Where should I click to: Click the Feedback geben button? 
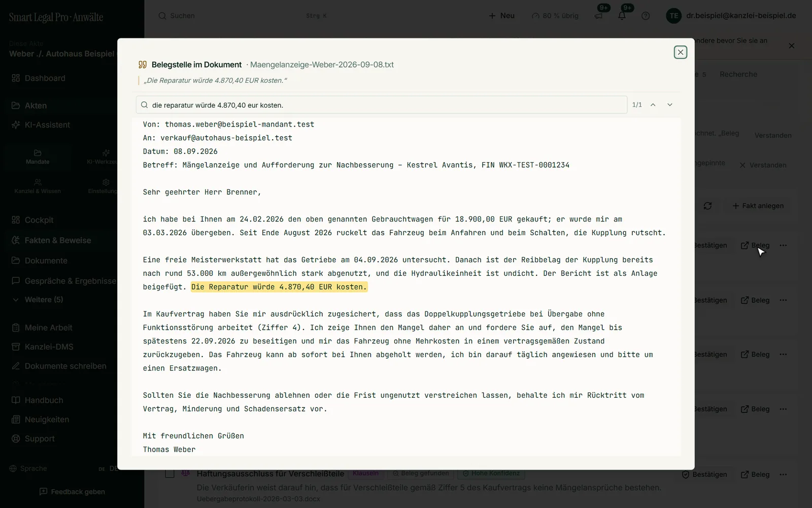(72, 492)
